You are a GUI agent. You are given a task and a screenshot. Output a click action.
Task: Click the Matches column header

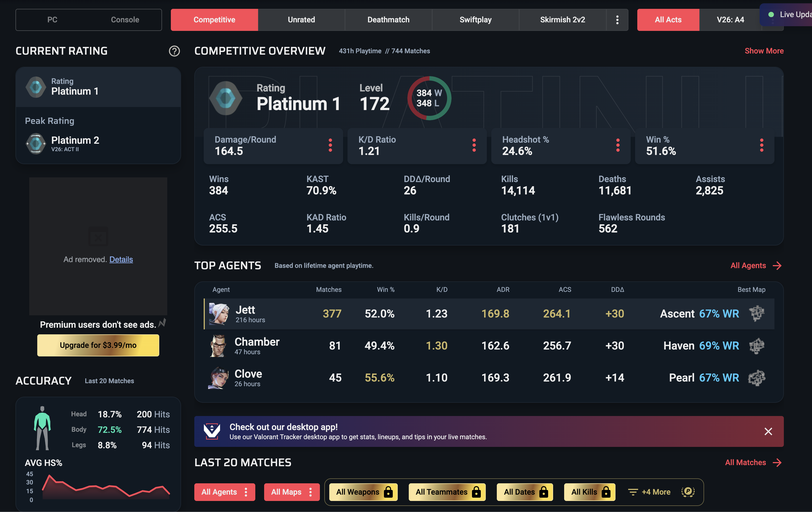pyautogui.click(x=329, y=290)
